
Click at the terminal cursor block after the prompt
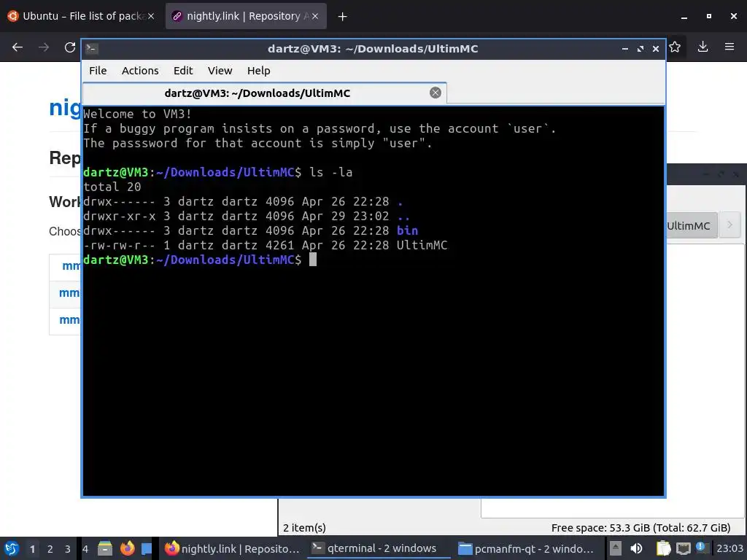point(312,260)
